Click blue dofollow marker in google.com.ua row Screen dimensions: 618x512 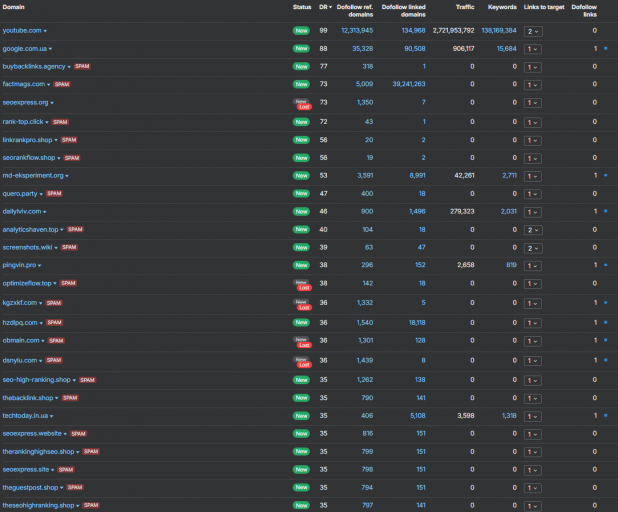(x=606, y=48)
